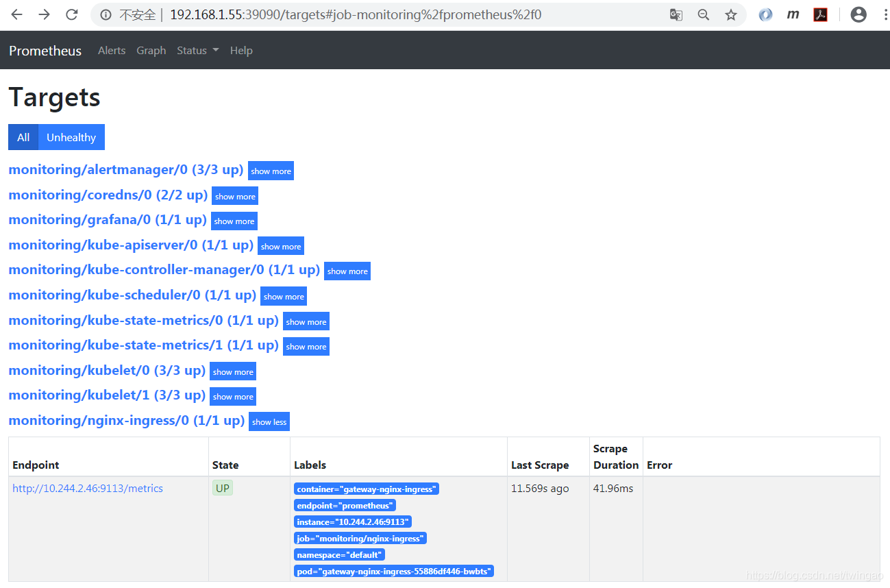This screenshot has width=890, height=588.
Task: Open the Chrome profile avatar icon
Action: (858, 14)
